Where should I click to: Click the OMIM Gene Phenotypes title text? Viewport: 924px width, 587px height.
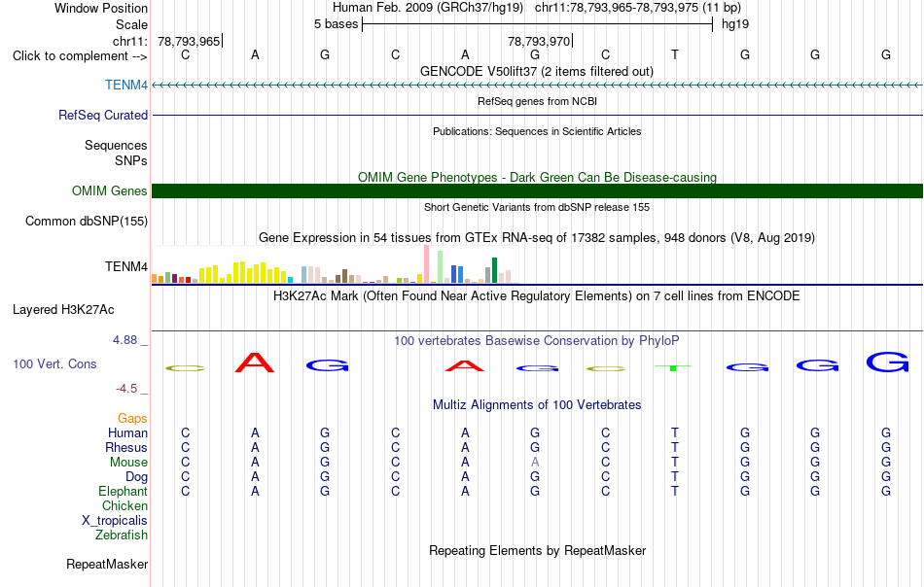537,177
